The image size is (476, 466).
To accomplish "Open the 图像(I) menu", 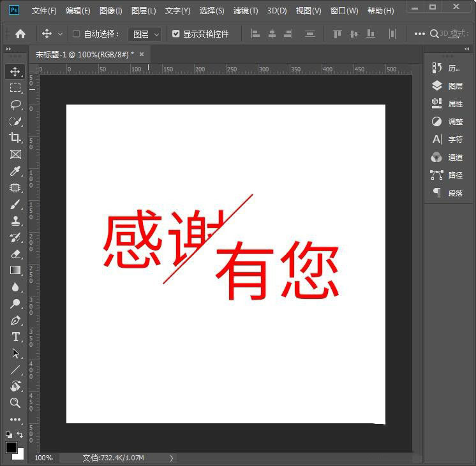I will click(111, 11).
